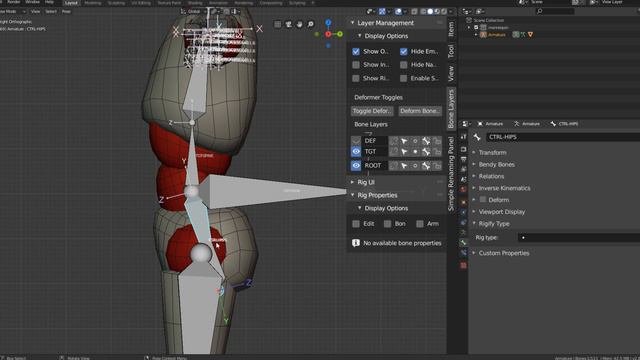Click select-arrow icon in TGT layer row

click(404, 152)
